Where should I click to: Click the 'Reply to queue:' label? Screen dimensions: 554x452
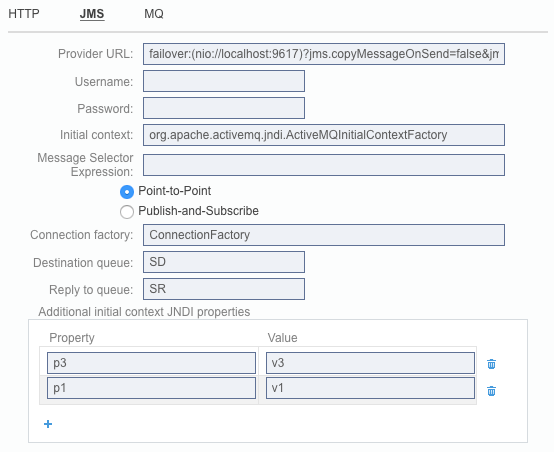point(91,290)
